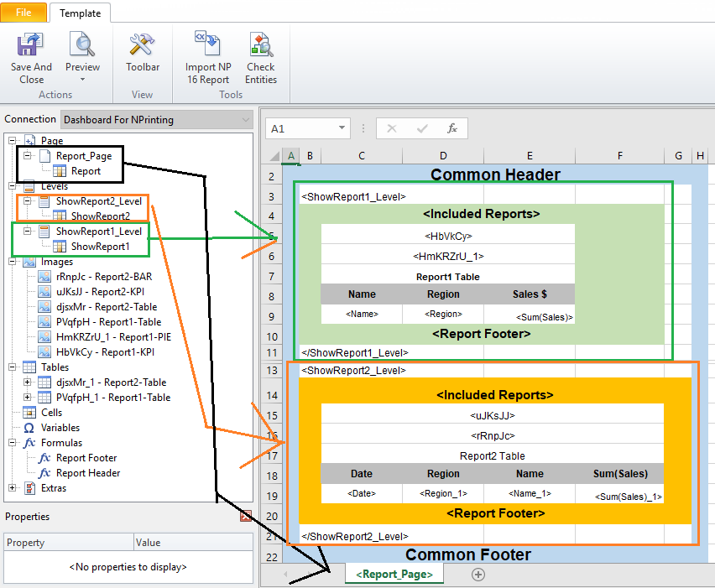
Task: Click the Cancel X in the formula bar
Action: coord(391,127)
